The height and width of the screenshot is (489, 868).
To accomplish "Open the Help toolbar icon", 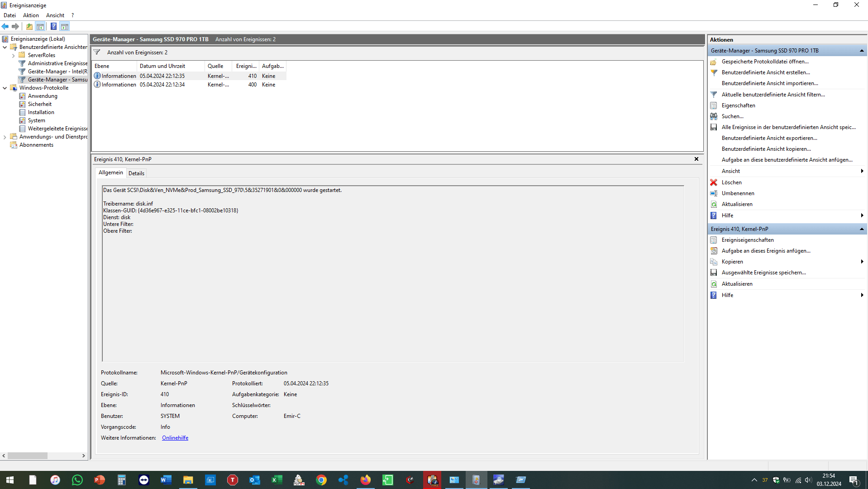I will tap(53, 26).
